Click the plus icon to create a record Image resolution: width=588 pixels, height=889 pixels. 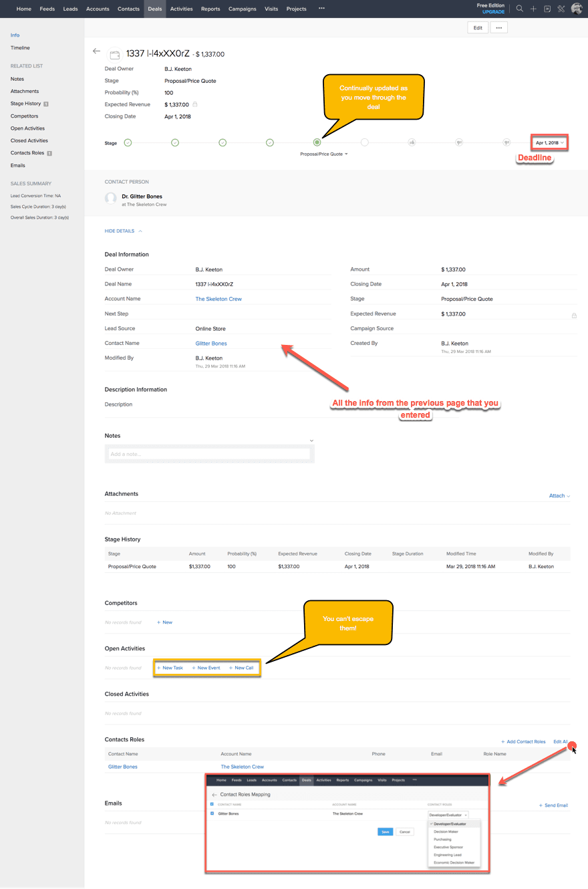pyautogui.click(x=533, y=9)
